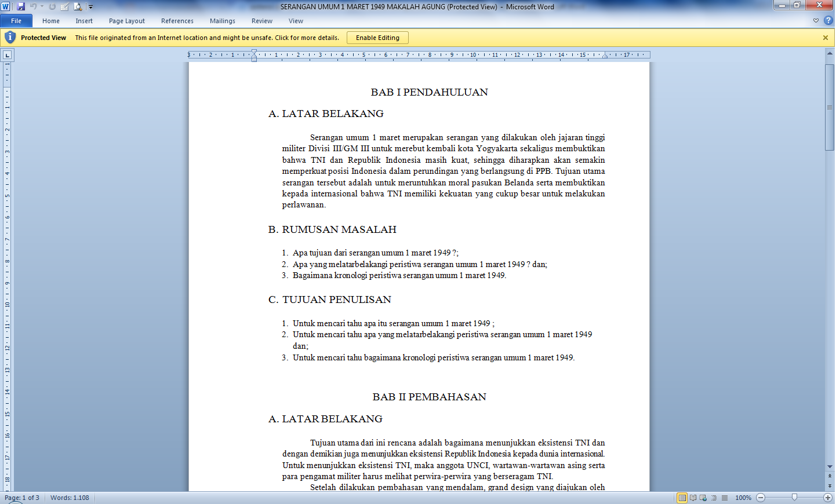
Task: Switch to Web Layout view
Action: (x=703, y=498)
